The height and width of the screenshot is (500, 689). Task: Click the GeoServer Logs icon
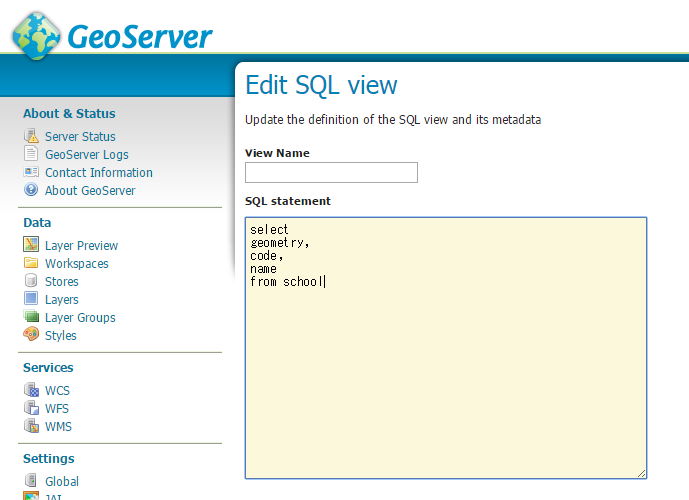pos(31,155)
